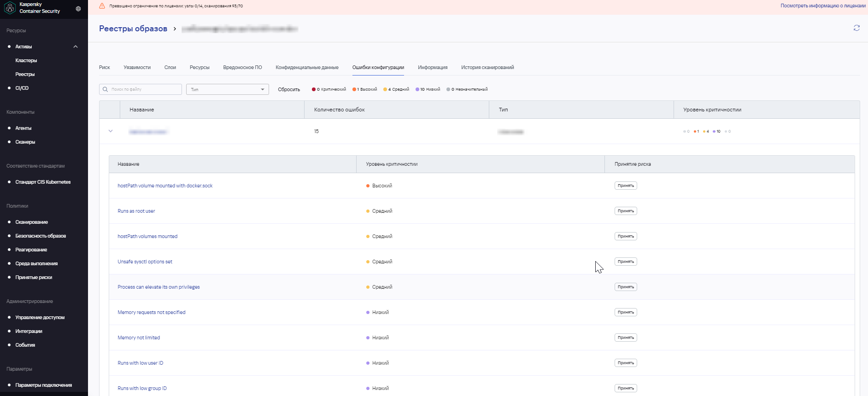Accept risk for hostPath volumes mounted
The width and height of the screenshot is (868, 396).
click(x=626, y=236)
